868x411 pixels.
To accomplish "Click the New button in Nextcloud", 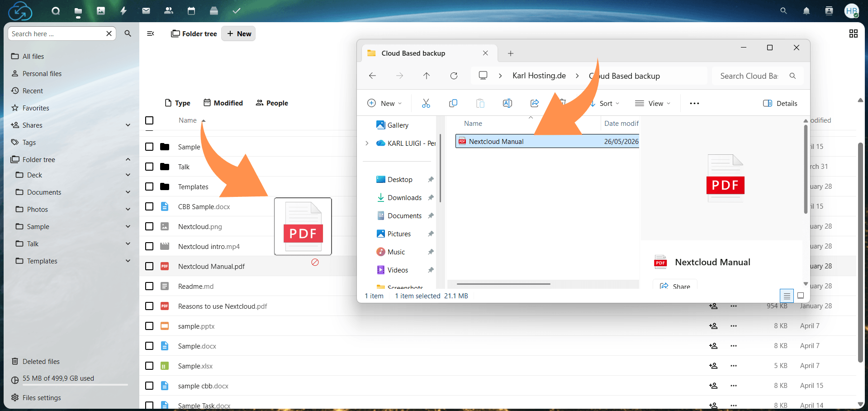I will pyautogui.click(x=239, y=33).
